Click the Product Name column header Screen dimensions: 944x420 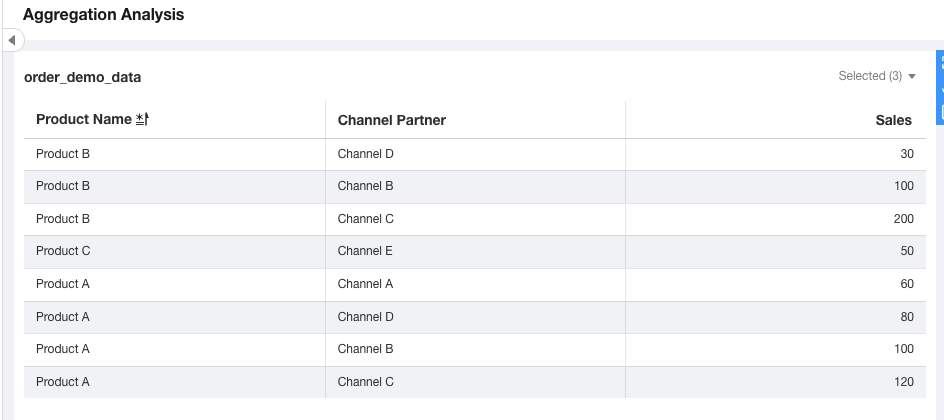84,120
